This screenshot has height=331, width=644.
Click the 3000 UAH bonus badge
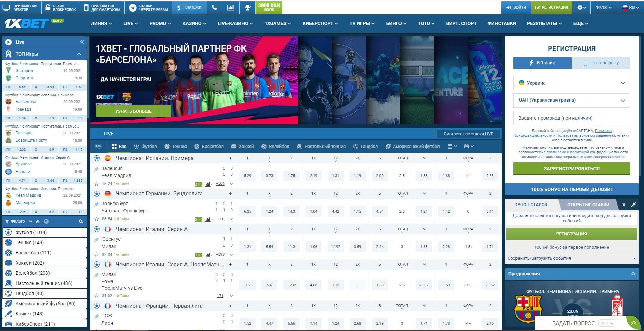[x=269, y=7]
